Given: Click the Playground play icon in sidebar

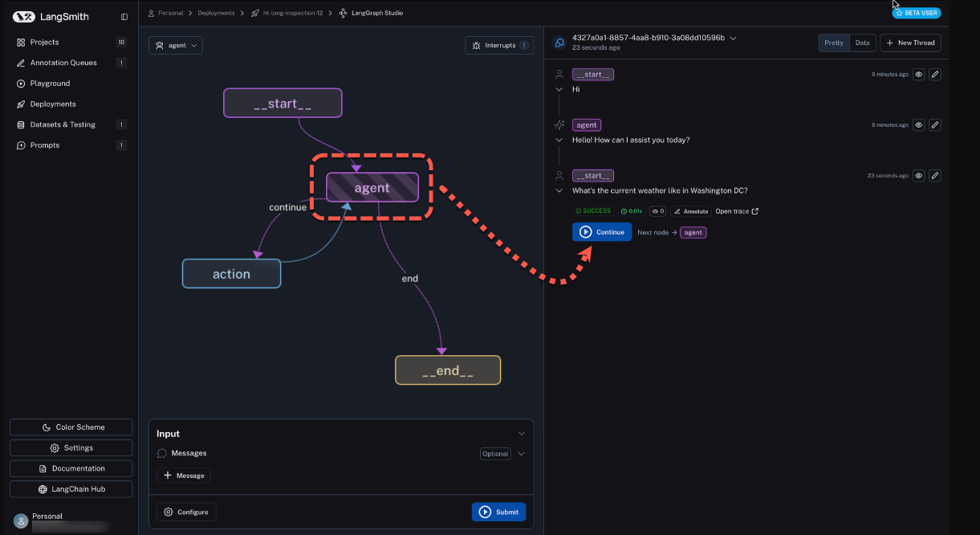Looking at the screenshot, I should [x=21, y=84].
